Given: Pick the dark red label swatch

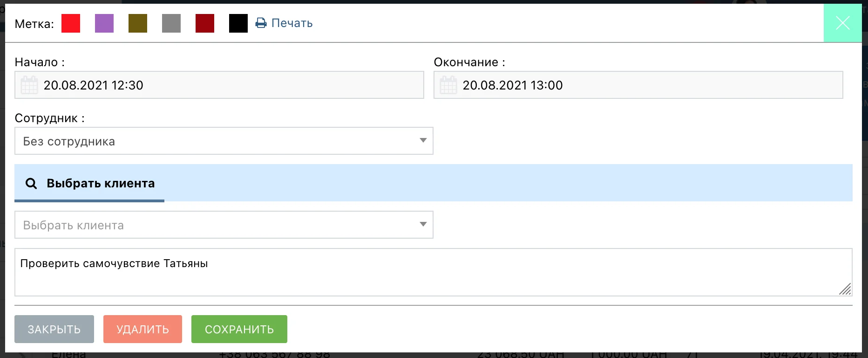Looking at the screenshot, I should point(205,23).
